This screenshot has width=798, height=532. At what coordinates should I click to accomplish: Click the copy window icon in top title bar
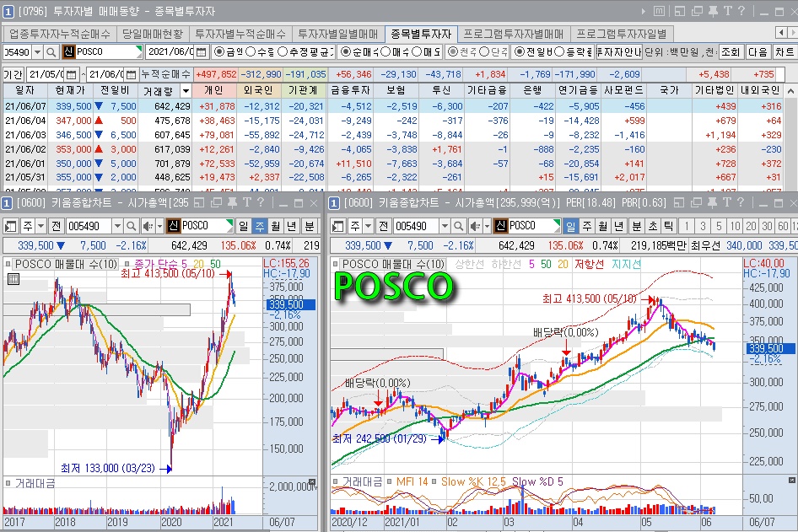coord(697,11)
